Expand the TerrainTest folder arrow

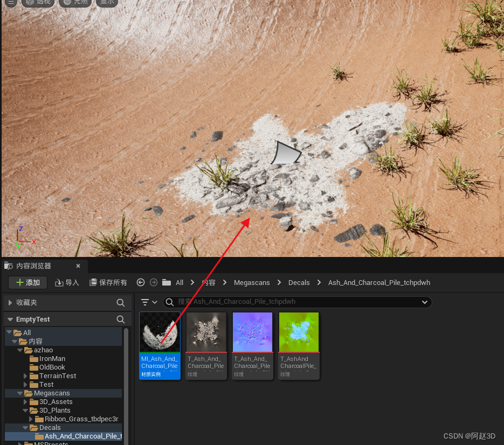(25, 376)
